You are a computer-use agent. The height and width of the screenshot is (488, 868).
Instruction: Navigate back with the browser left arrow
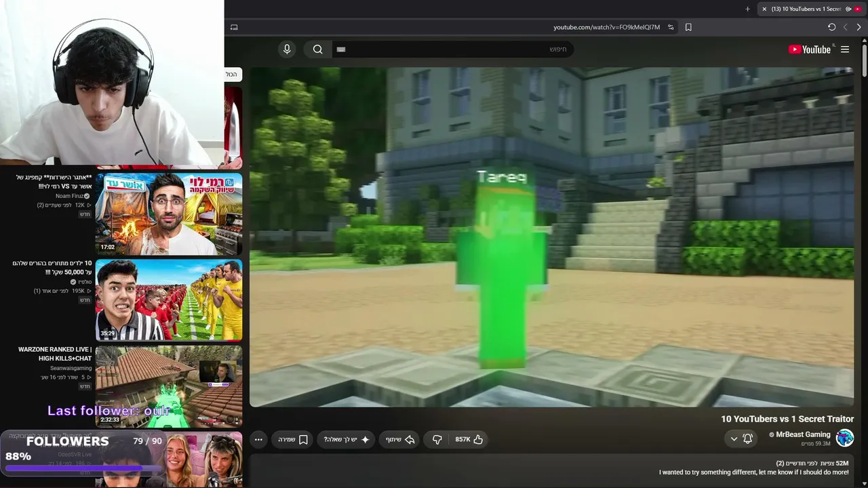click(x=845, y=27)
